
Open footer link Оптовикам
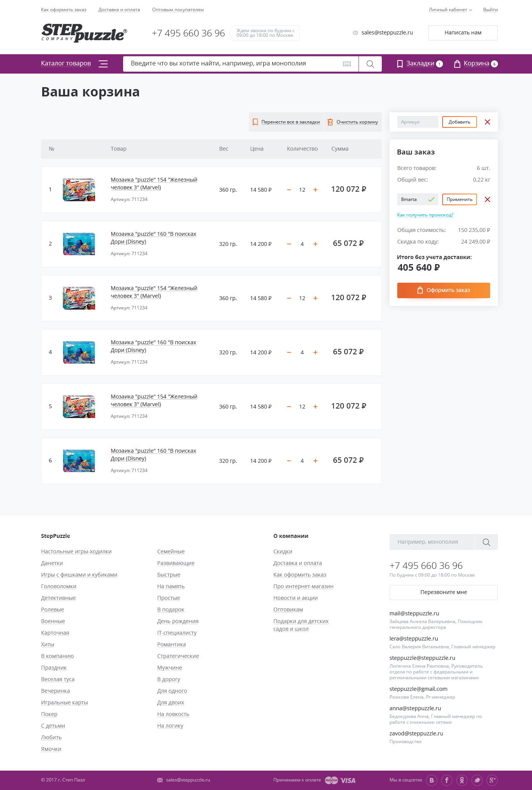coord(288,610)
